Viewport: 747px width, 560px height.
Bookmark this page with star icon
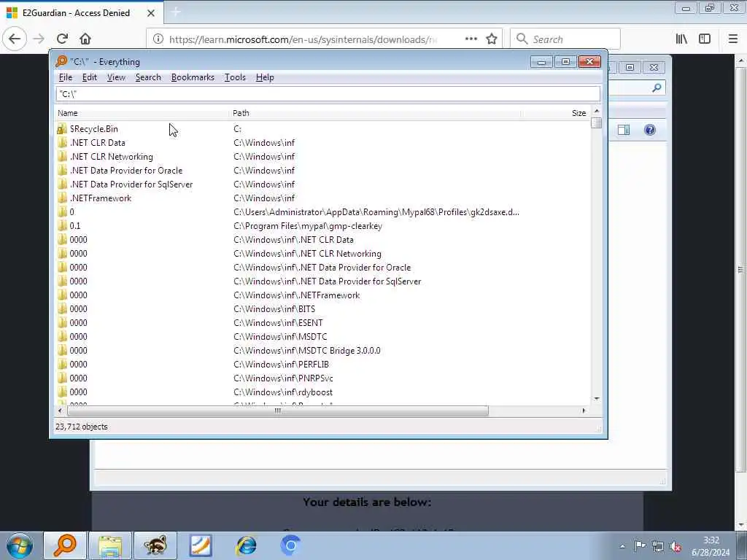pyautogui.click(x=492, y=39)
